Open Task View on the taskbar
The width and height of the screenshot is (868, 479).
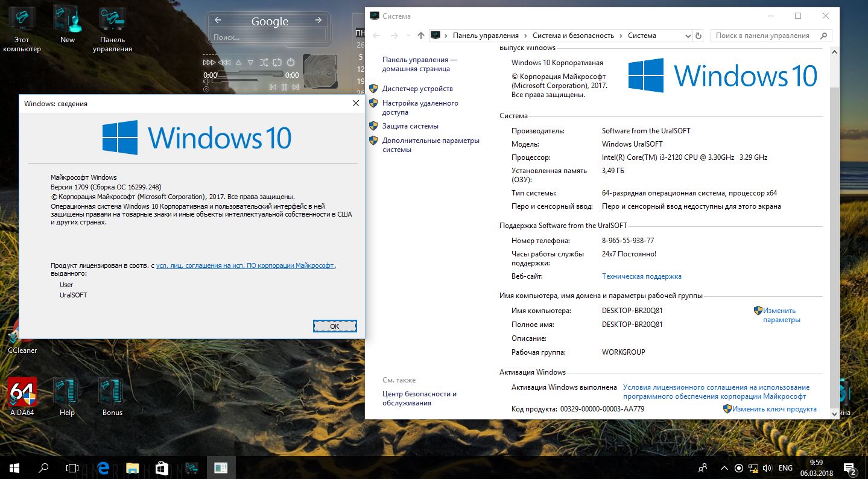tap(72, 468)
